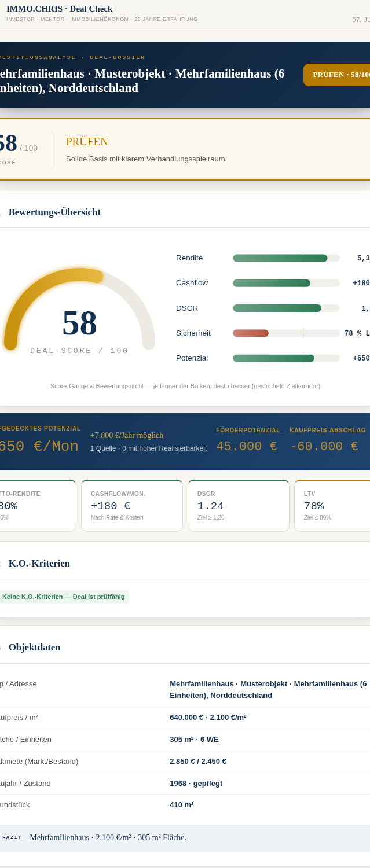Select the Adresse value 'Mehrfamilienhaus · Musterobjekt' in Objektdaten
Image resolution: width=370 pixels, height=868 pixels.
point(268,689)
